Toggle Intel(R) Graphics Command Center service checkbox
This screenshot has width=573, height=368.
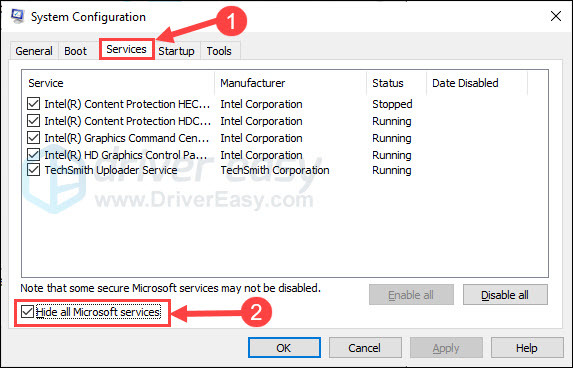point(34,138)
